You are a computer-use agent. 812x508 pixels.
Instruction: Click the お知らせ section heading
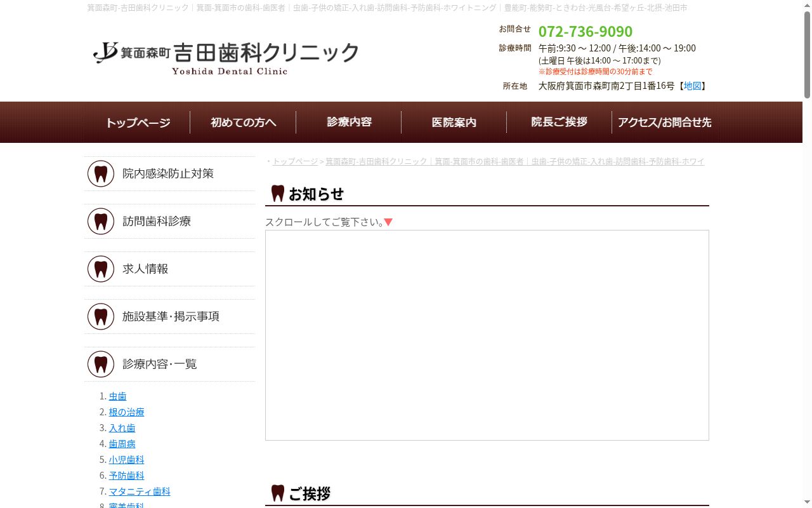316,194
